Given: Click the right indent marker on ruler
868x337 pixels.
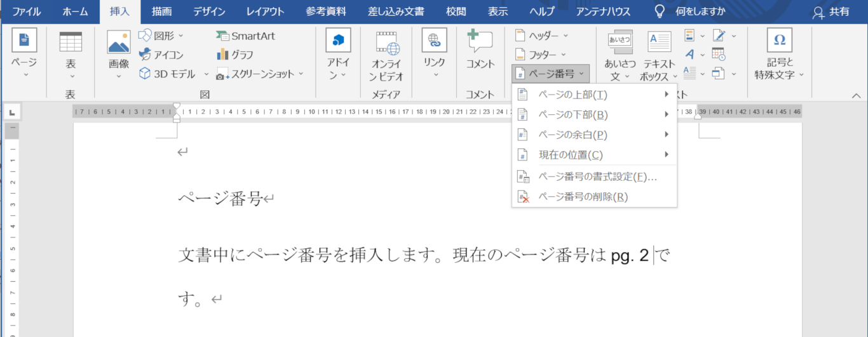Looking at the screenshot, I should [698, 117].
